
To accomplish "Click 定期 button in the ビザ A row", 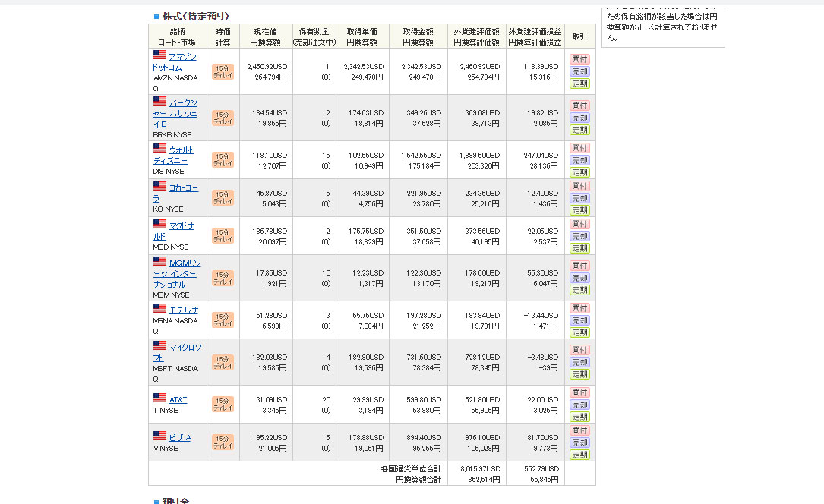I will point(579,455).
